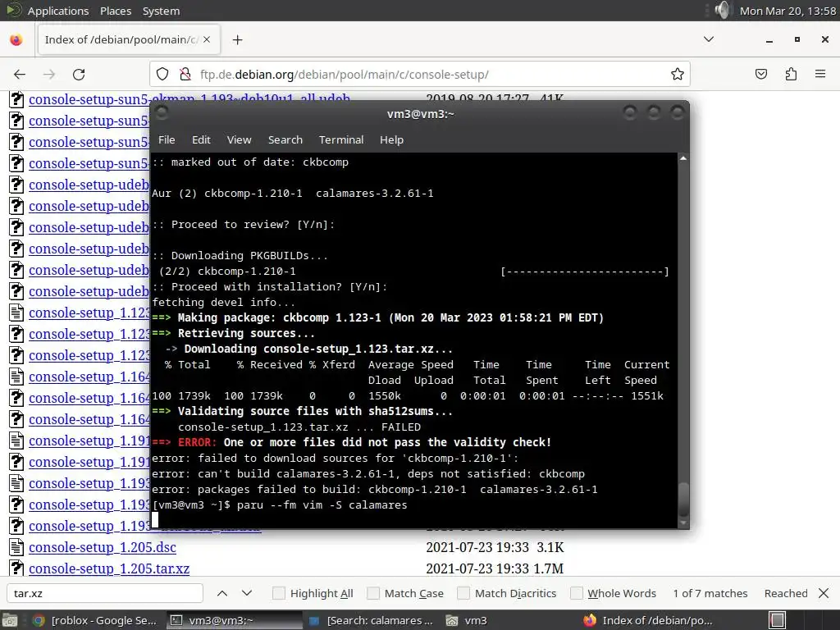Open the terminal View menu

[x=239, y=139]
